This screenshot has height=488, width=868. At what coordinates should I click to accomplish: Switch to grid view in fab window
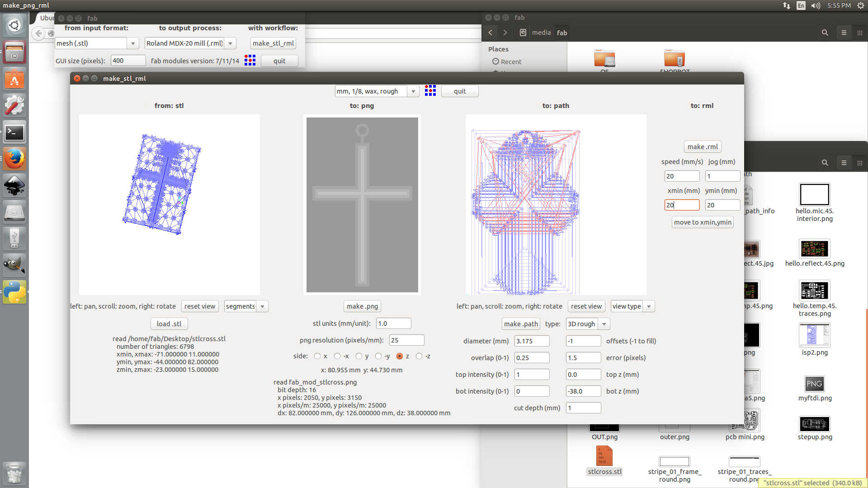coord(860,33)
